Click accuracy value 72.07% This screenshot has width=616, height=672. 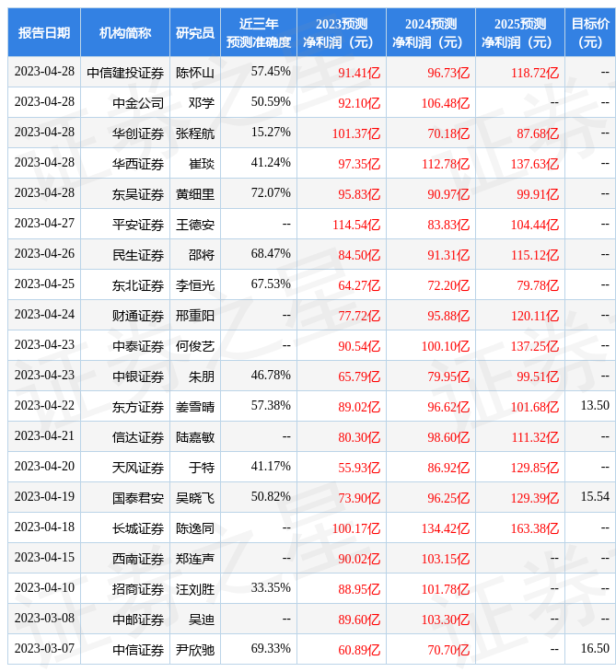point(271,193)
